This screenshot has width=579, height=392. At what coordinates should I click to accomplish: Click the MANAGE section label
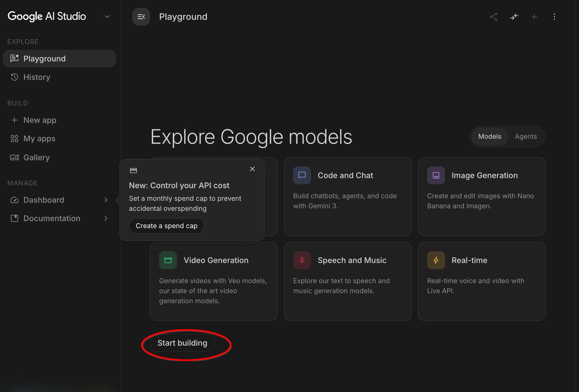[x=22, y=183]
